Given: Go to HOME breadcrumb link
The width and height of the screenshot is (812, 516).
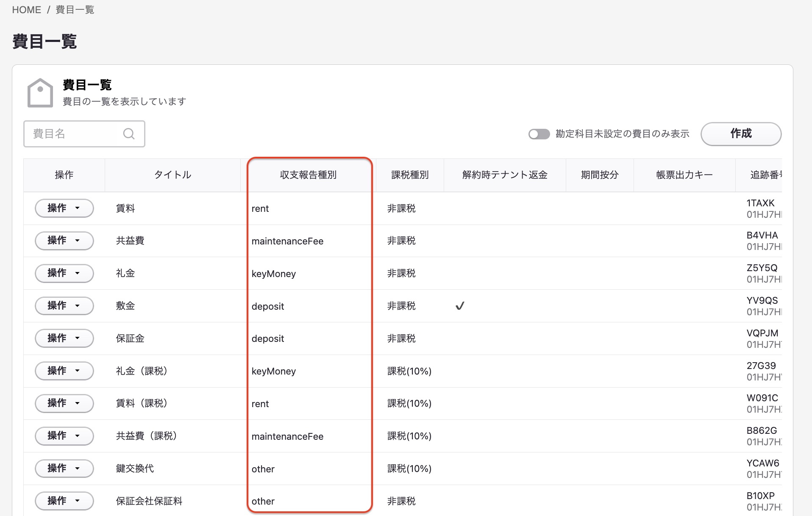Looking at the screenshot, I should (x=27, y=10).
